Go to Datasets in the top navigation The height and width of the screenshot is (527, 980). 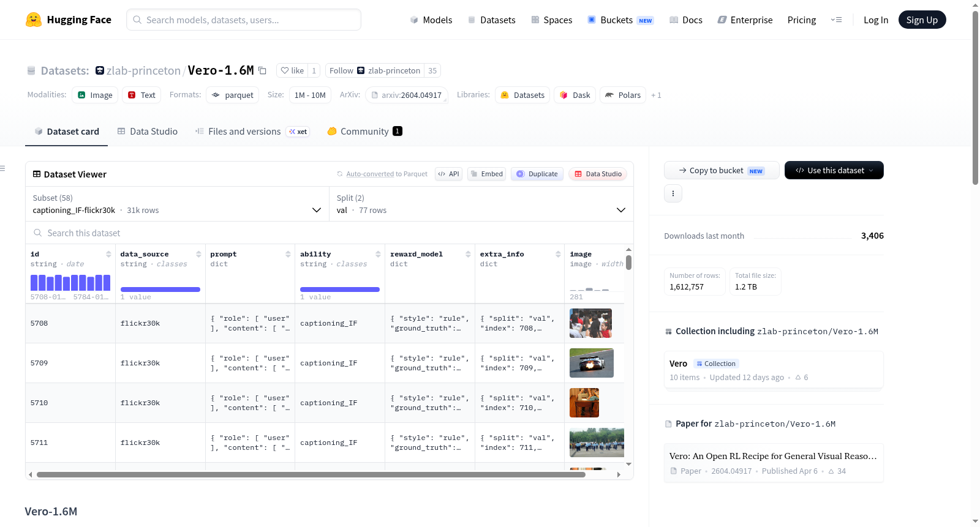point(492,20)
